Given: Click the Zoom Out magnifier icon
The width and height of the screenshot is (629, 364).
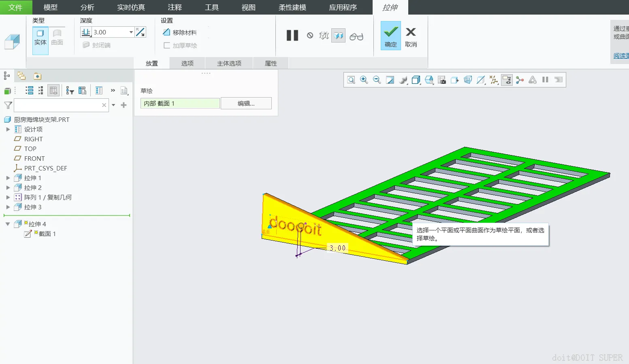Looking at the screenshot, I should [x=377, y=80].
